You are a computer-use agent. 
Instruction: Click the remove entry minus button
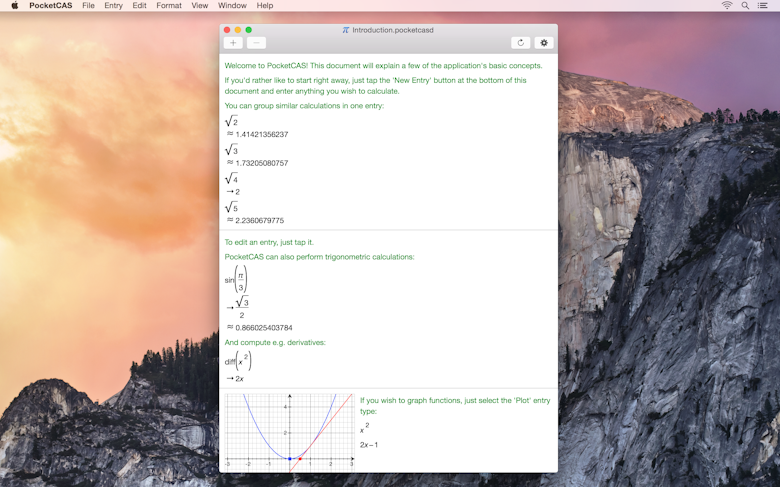tap(256, 43)
